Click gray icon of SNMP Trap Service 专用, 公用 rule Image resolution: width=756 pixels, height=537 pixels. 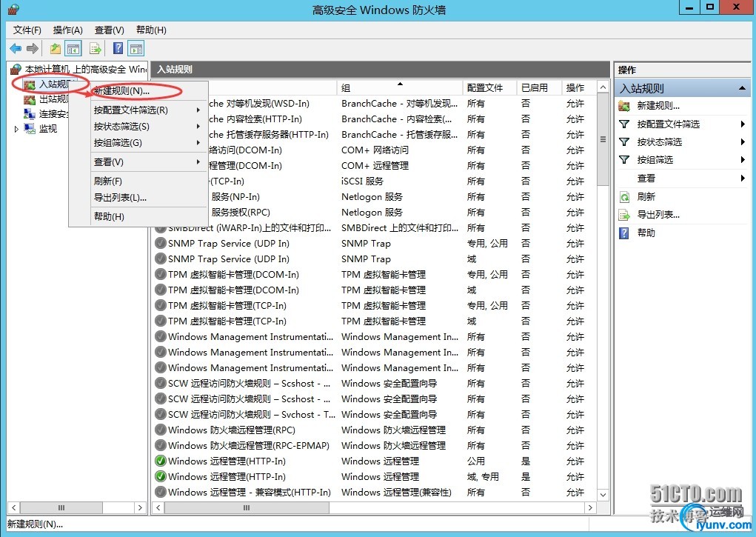click(x=160, y=243)
